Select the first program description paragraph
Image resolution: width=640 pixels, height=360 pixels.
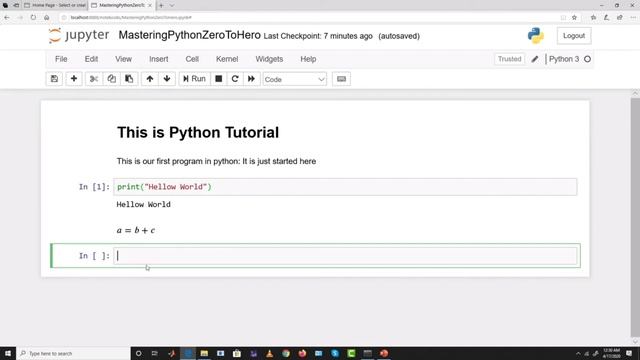click(216, 162)
